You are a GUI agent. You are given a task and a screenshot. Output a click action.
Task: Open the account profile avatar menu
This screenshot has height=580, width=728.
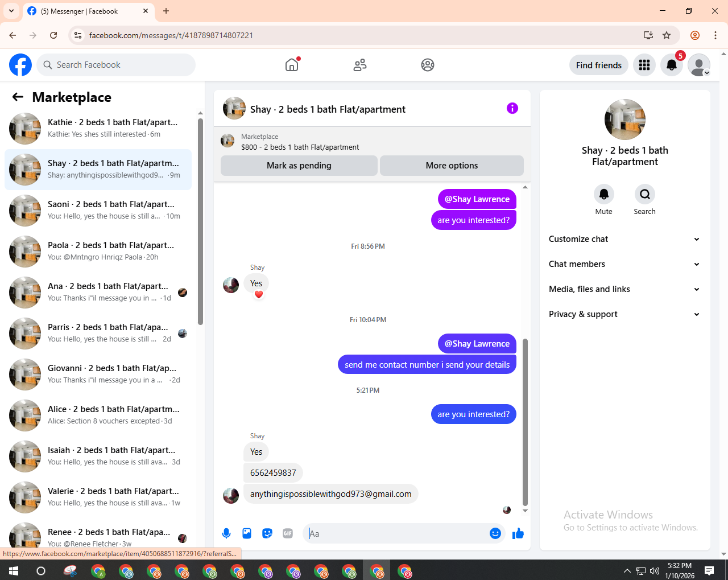(x=699, y=65)
